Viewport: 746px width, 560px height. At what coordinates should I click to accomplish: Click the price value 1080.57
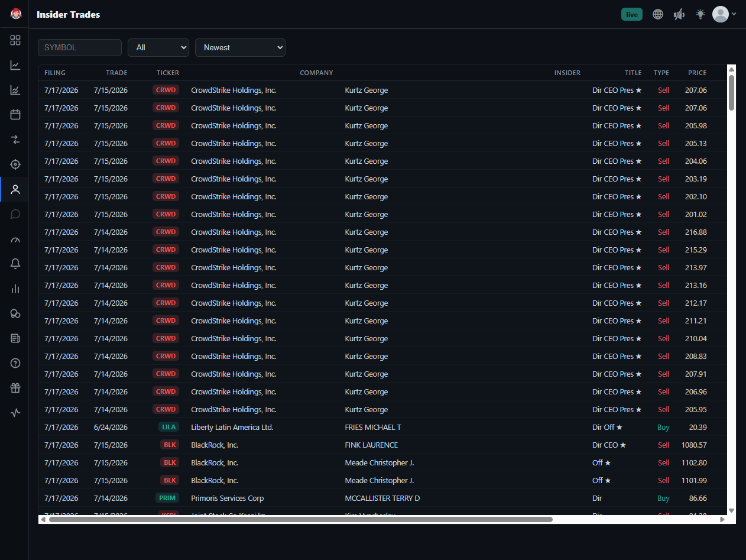click(x=694, y=445)
